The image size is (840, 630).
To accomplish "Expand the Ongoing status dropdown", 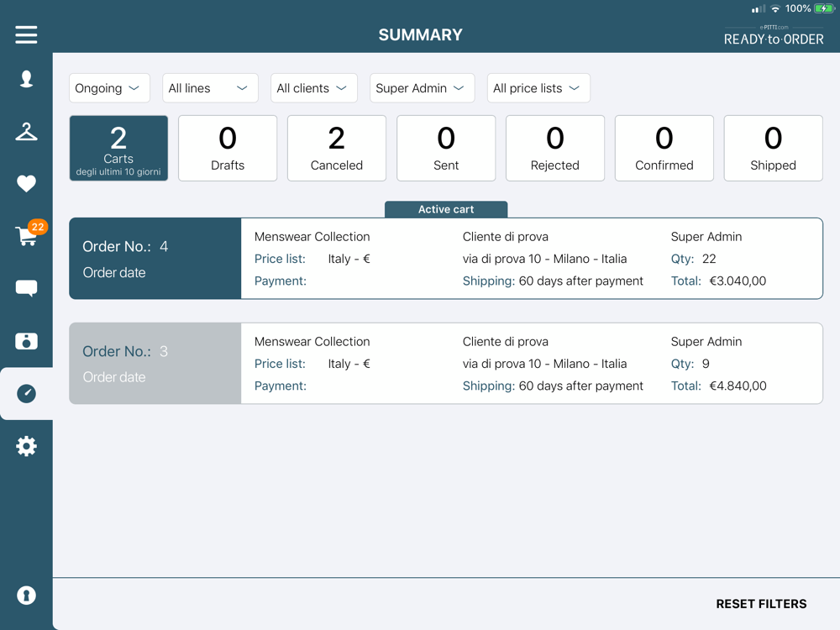I will click(109, 88).
